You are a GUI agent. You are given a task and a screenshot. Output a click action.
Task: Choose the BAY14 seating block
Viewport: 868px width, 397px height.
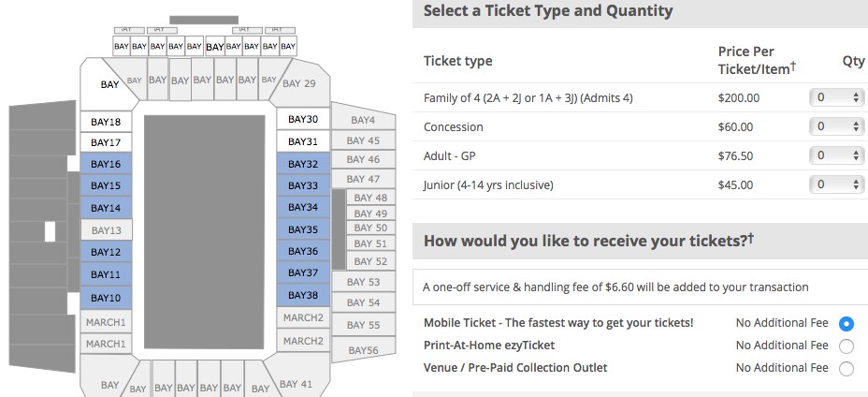106,209
